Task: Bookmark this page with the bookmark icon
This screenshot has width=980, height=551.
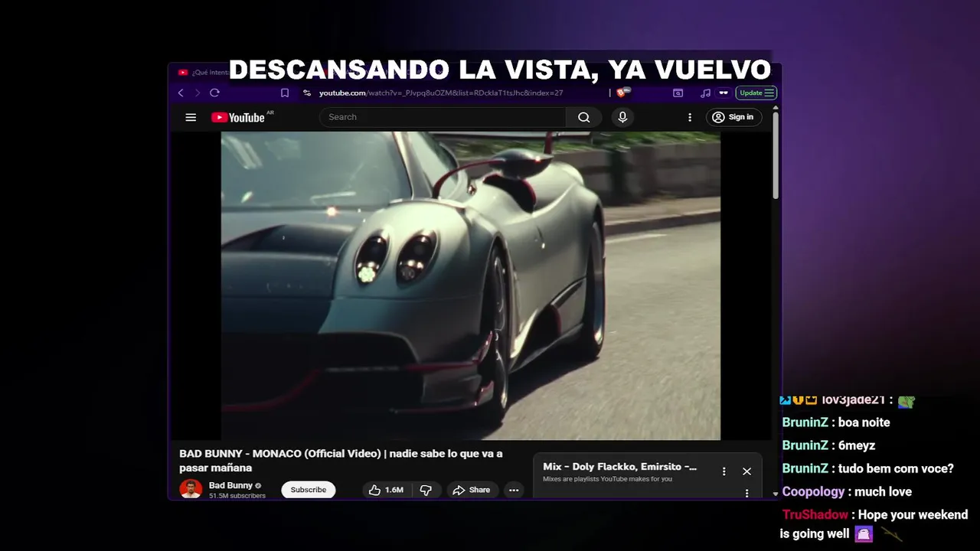Action: 285,93
